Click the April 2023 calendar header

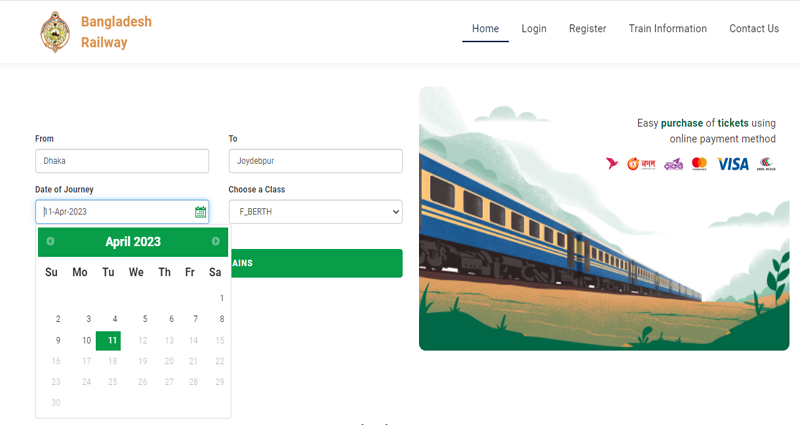click(x=133, y=242)
